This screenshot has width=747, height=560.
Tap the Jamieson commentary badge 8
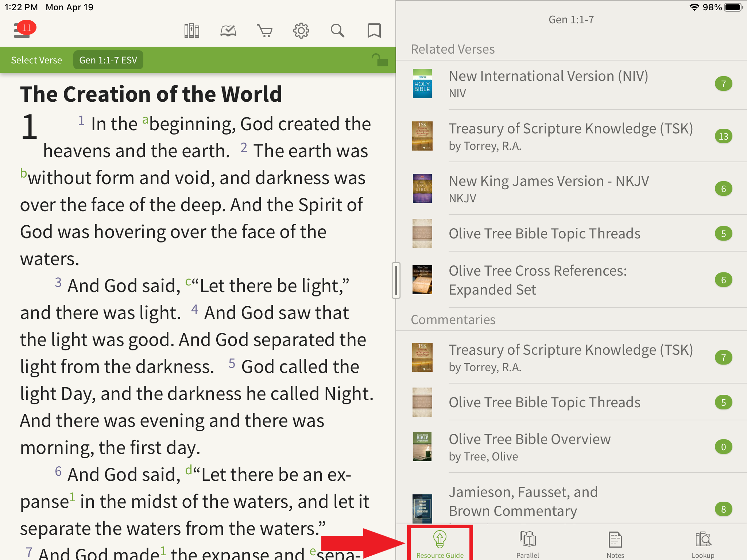(x=723, y=509)
